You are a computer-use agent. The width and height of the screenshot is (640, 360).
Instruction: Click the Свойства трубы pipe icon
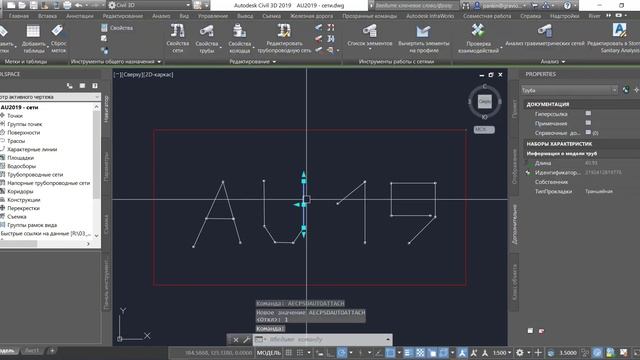coord(207,31)
